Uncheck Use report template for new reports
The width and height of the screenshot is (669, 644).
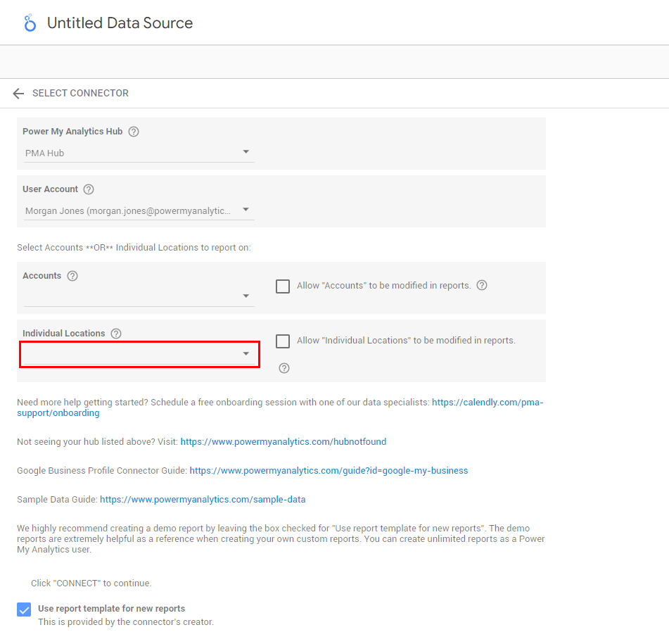24,610
